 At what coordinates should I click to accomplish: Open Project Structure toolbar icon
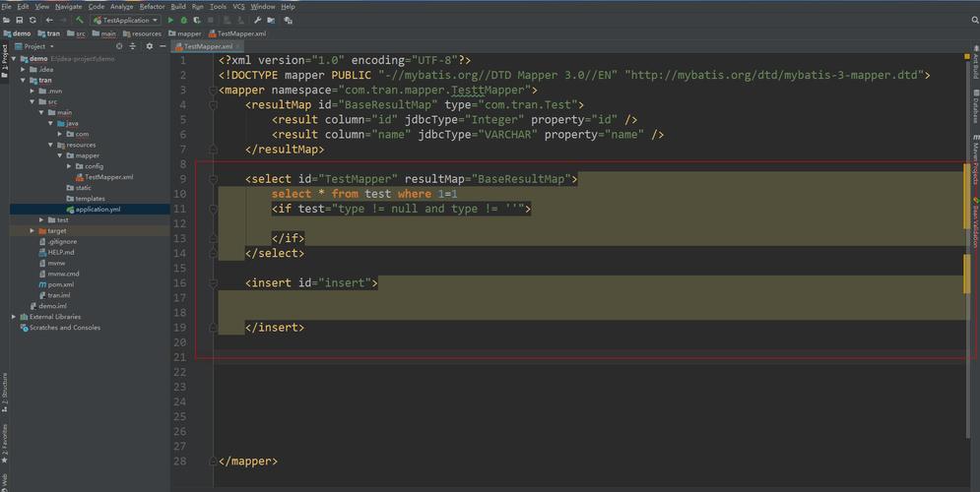[x=271, y=20]
